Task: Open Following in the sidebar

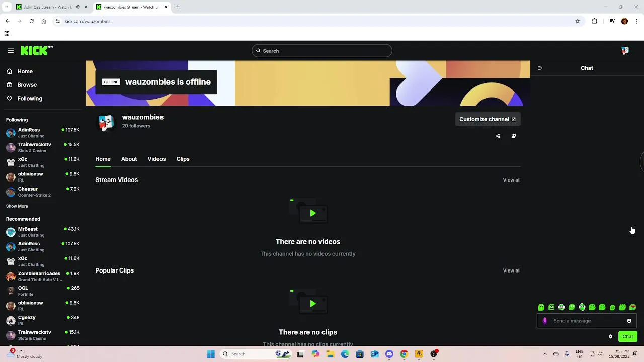Action: click(24, 99)
